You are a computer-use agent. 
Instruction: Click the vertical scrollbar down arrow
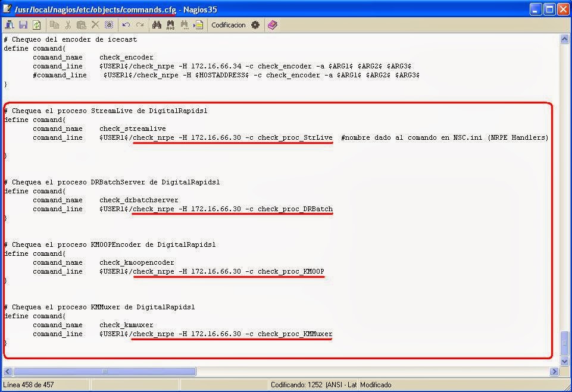pyautogui.click(x=564, y=361)
